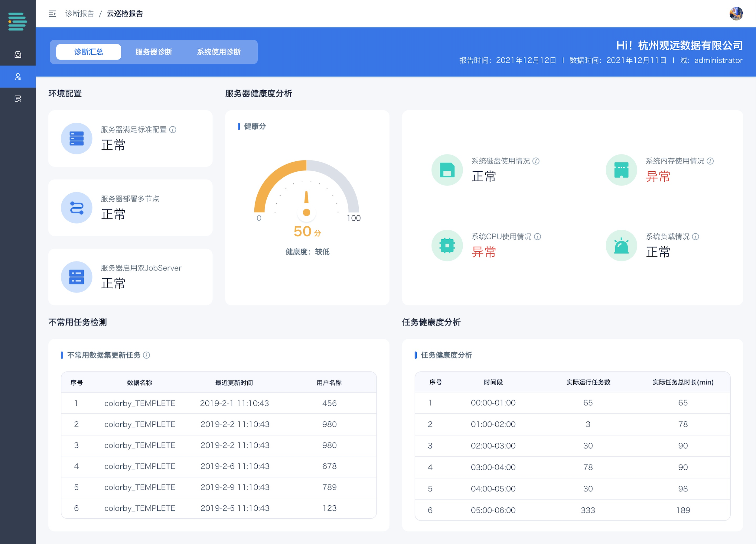The width and height of the screenshot is (756, 544).
Task: Click task count 333
Action: (588, 510)
